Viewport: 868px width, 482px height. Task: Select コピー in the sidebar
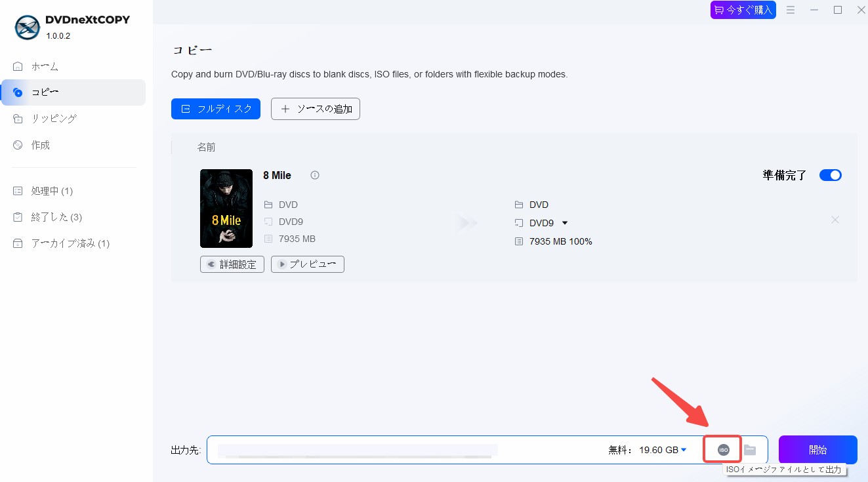click(x=73, y=92)
